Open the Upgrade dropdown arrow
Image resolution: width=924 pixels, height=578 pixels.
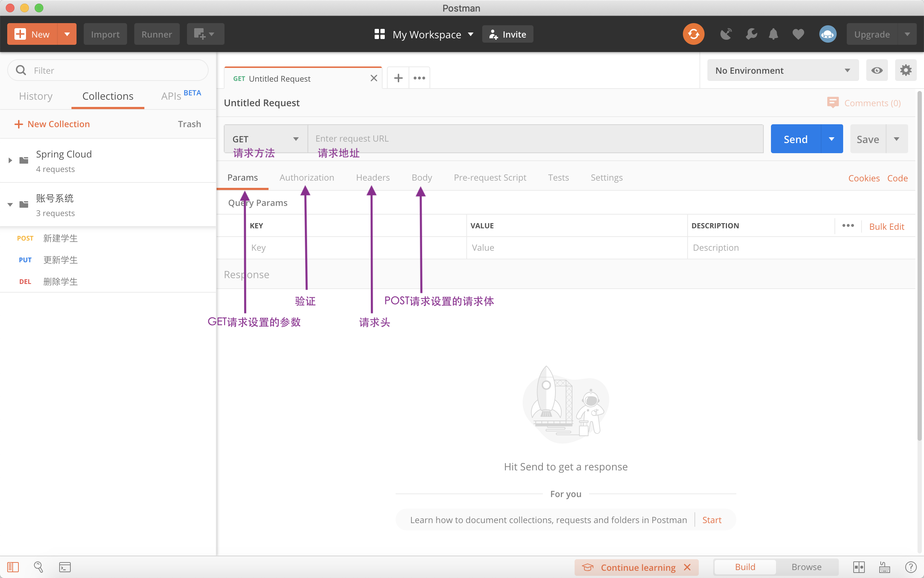click(x=908, y=34)
